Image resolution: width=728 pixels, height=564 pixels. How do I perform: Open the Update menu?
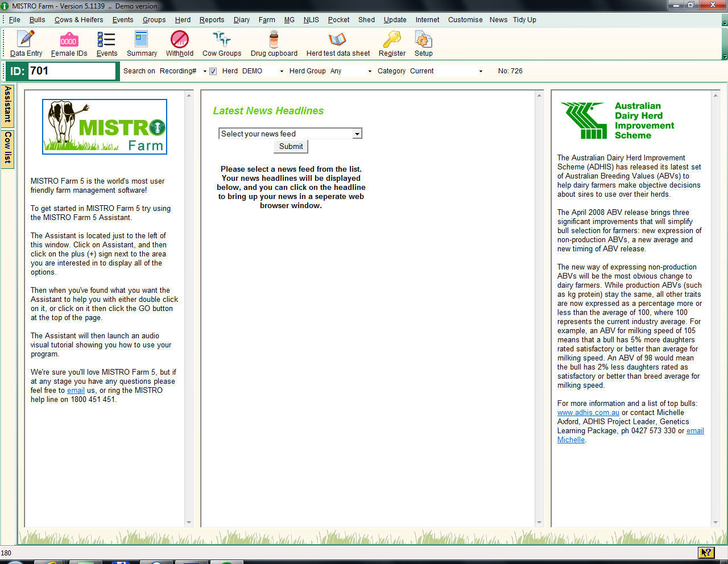click(395, 19)
